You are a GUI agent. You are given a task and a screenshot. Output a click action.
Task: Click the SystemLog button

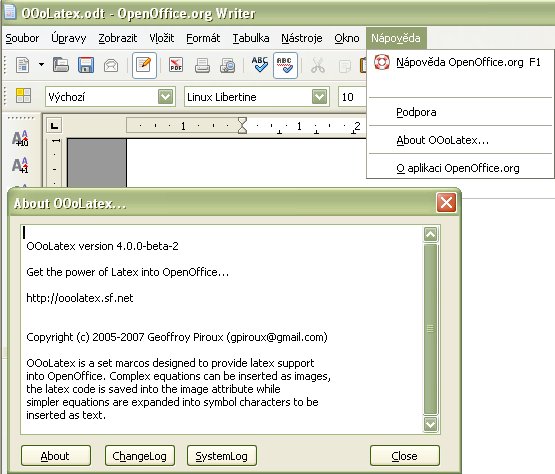[x=222, y=456]
